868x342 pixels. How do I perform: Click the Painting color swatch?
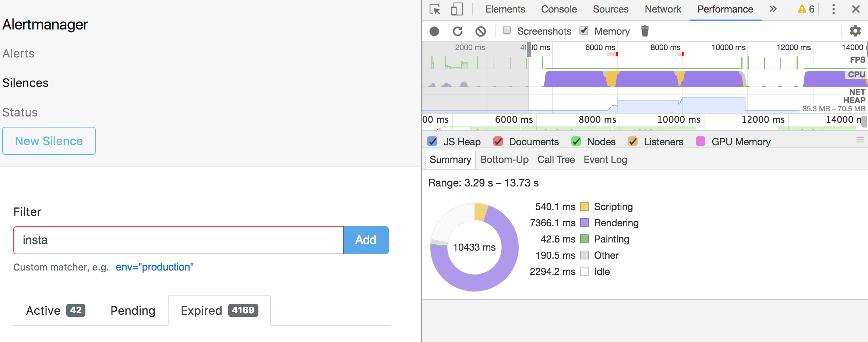coord(585,239)
